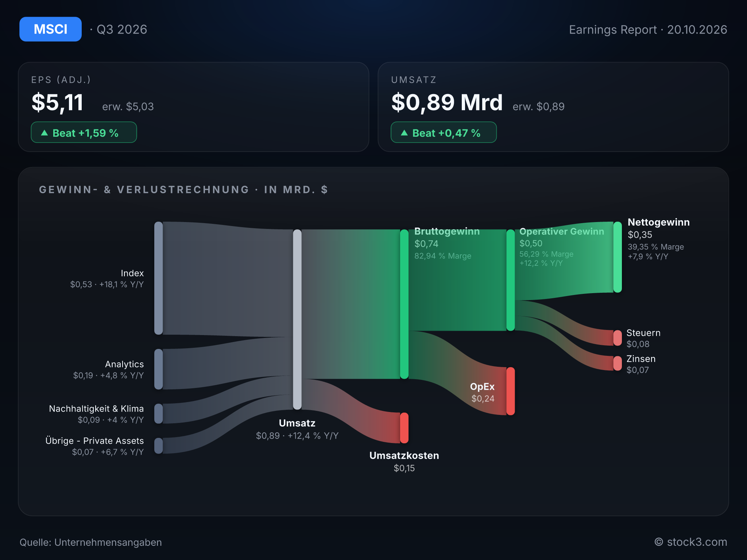Click the 39,35 % Marge text
The height and width of the screenshot is (560, 747).
pyautogui.click(x=656, y=247)
